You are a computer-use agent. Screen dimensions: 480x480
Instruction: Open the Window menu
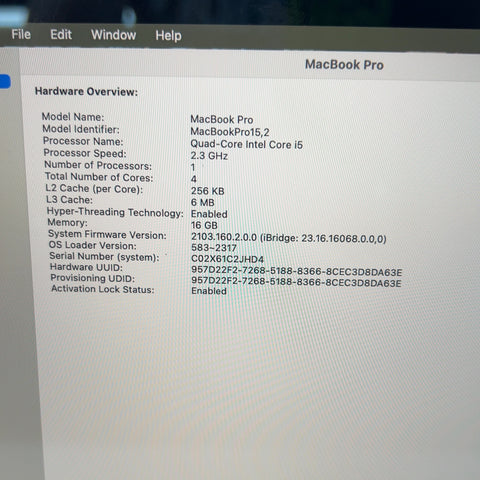click(114, 35)
